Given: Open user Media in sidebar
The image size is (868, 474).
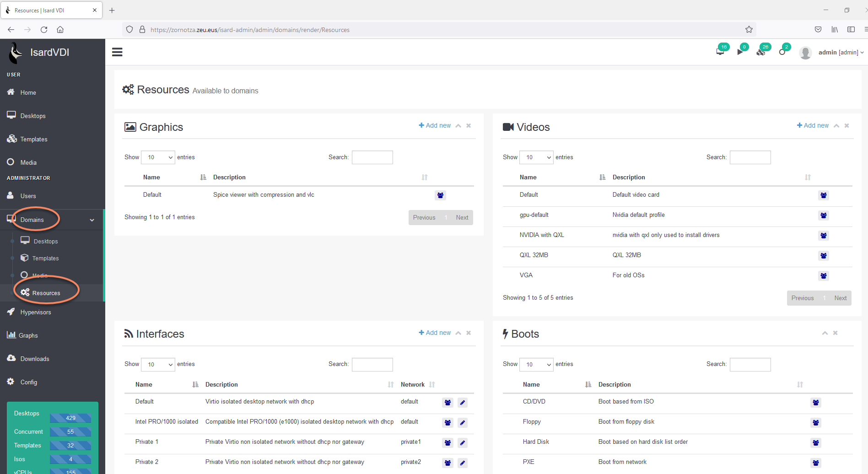Looking at the screenshot, I should (x=28, y=162).
